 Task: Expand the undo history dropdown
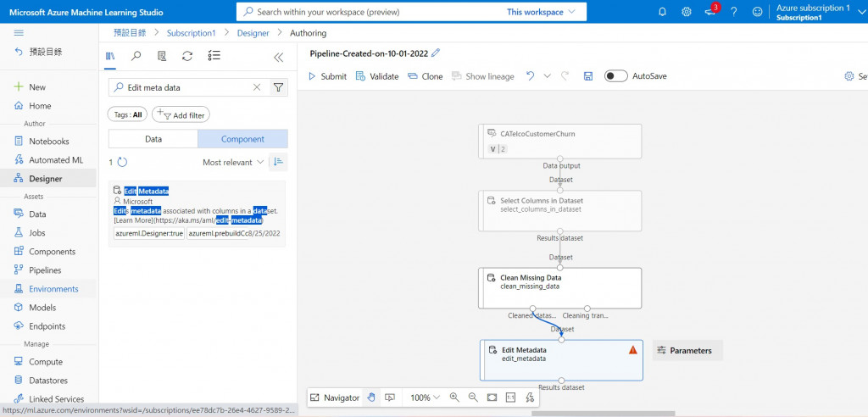click(x=548, y=76)
